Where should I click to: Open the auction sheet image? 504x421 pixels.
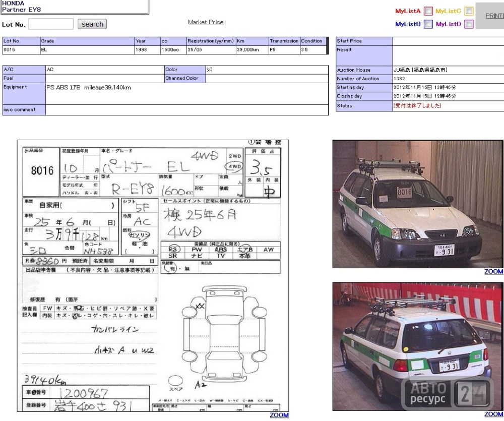(153, 276)
